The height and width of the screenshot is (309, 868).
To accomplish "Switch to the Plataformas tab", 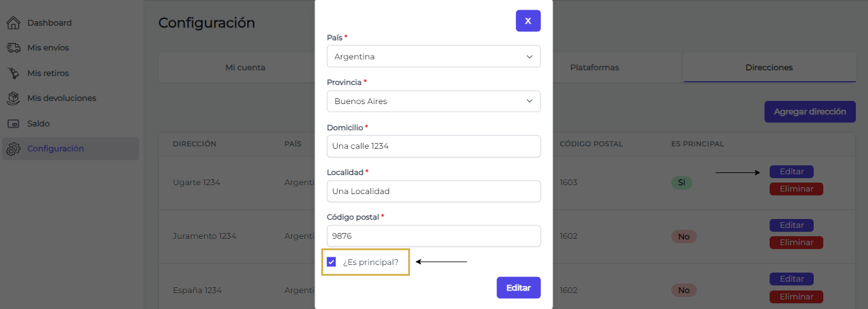I will [x=595, y=68].
